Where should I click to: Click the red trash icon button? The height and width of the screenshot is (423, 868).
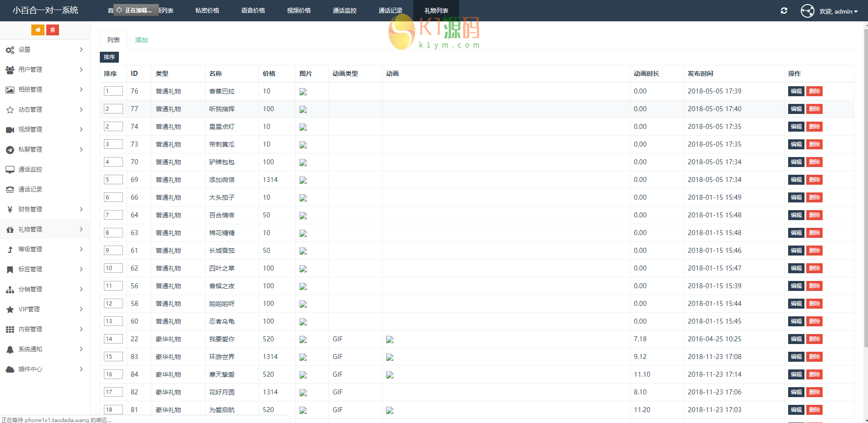point(53,30)
